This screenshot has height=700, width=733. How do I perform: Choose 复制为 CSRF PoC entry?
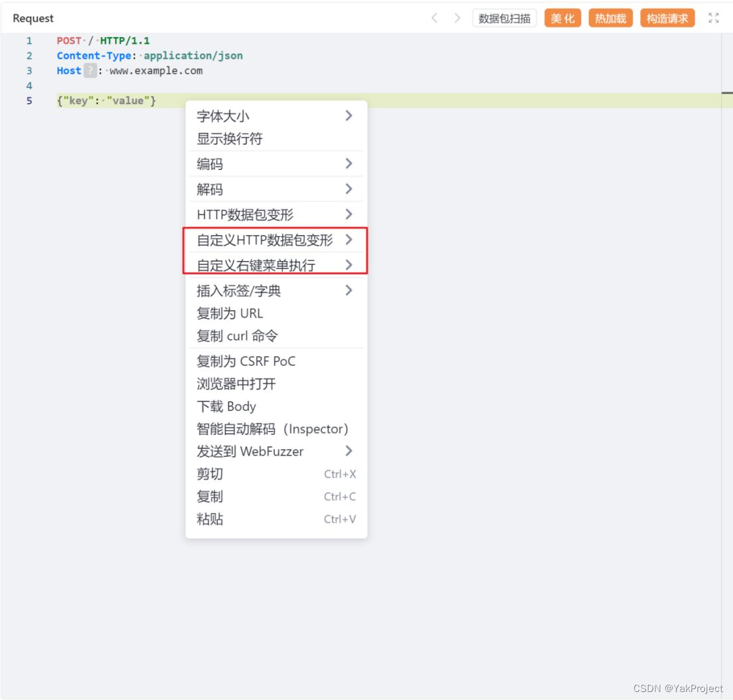(276, 361)
